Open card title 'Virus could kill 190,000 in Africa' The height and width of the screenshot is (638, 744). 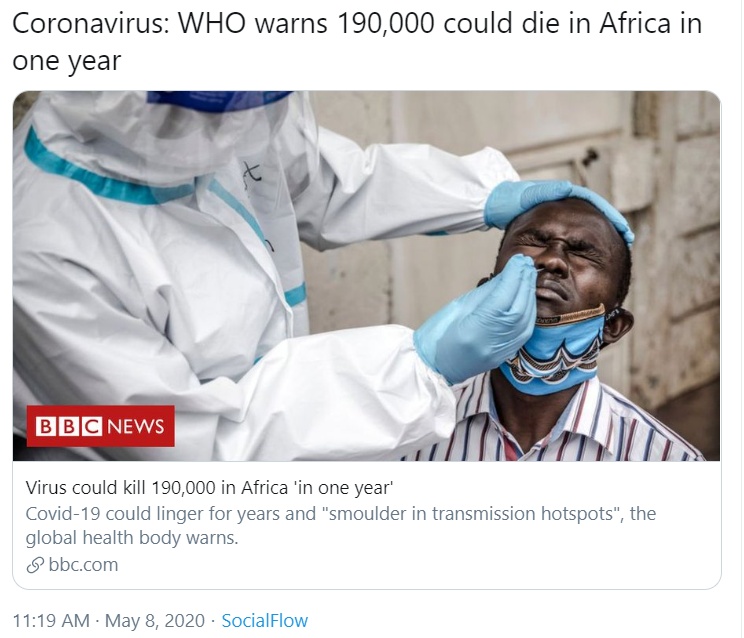tap(209, 488)
